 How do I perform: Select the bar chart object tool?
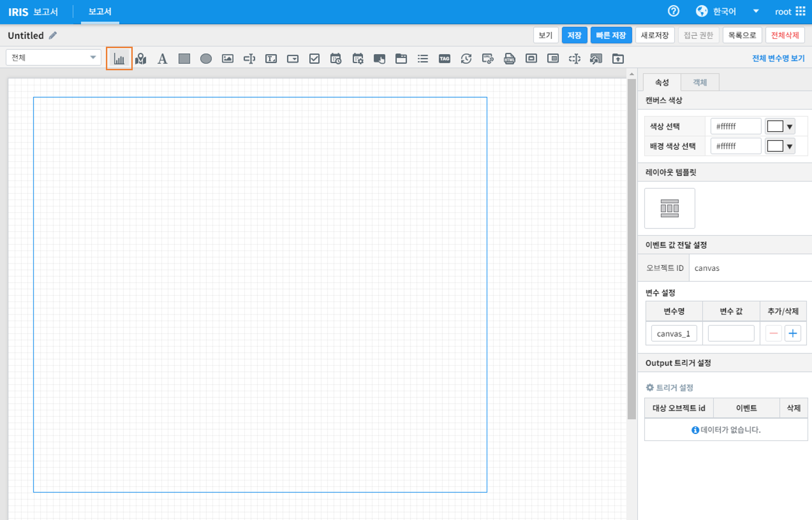point(119,59)
